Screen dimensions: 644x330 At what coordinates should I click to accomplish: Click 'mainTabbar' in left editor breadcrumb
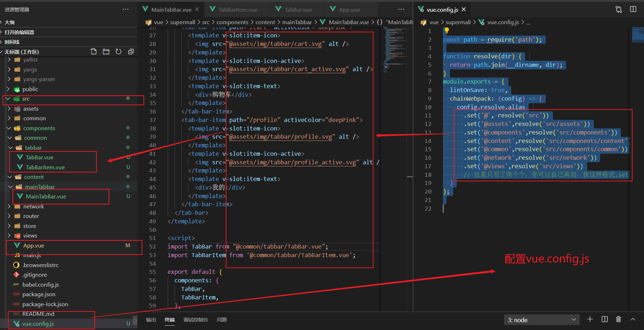(x=297, y=22)
